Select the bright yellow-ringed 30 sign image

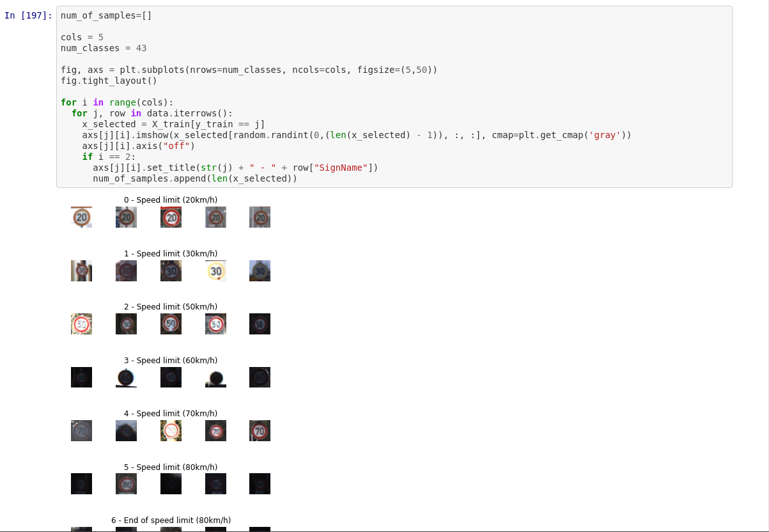215,270
